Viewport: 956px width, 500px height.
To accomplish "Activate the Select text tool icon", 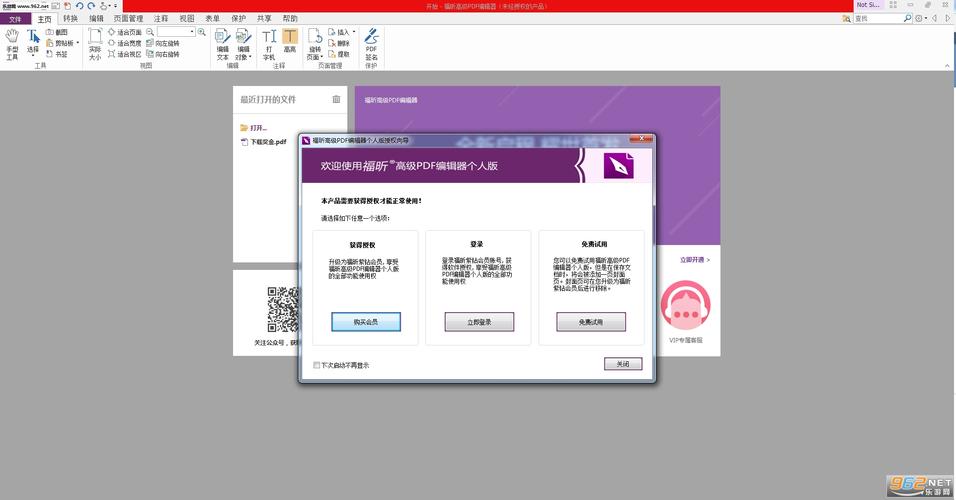I will click(x=32, y=37).
